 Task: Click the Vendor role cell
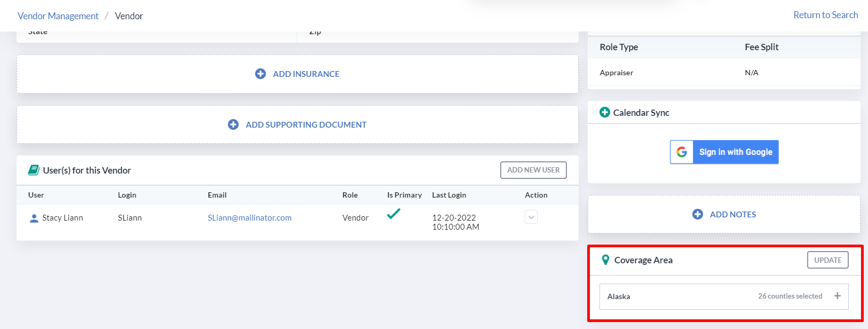tap(356, 217)
